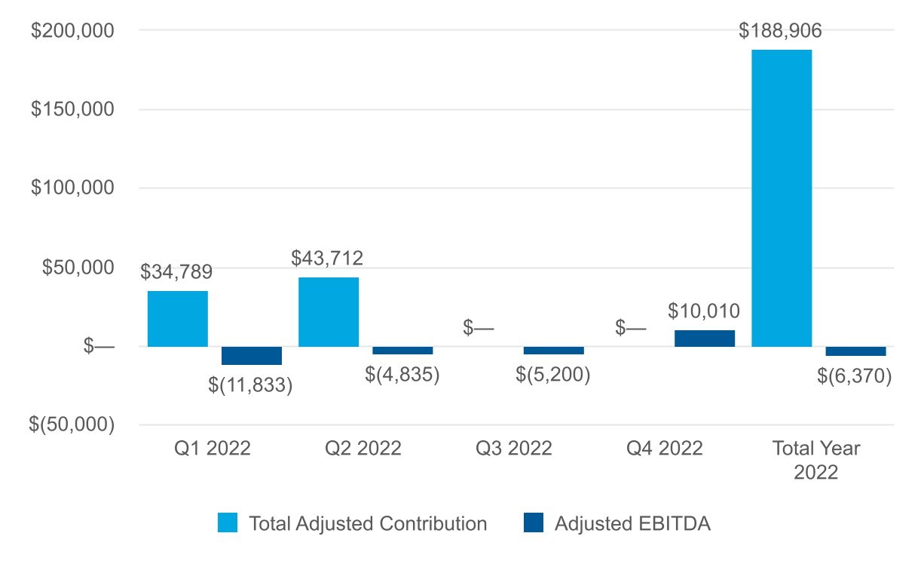Click the Q3 2022 dark blue bar
This screenshot has width=924, height=573.
pos(553,351)
